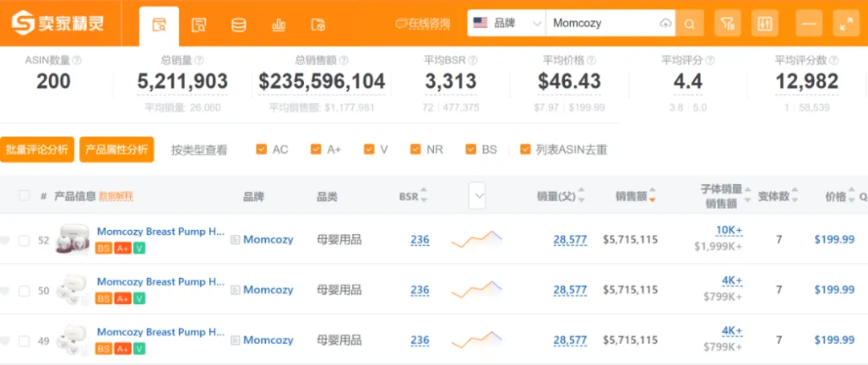Open Momcozy brand link in row 50
This screenshot has width=868, height=365.
pos(268,289)
